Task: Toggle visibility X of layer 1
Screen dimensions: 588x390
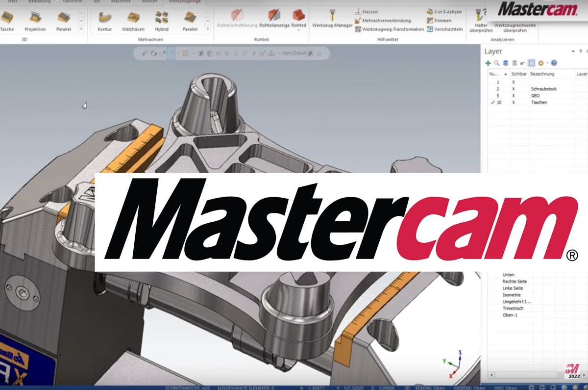Action: pyautogui.click(x=514, y=82)
